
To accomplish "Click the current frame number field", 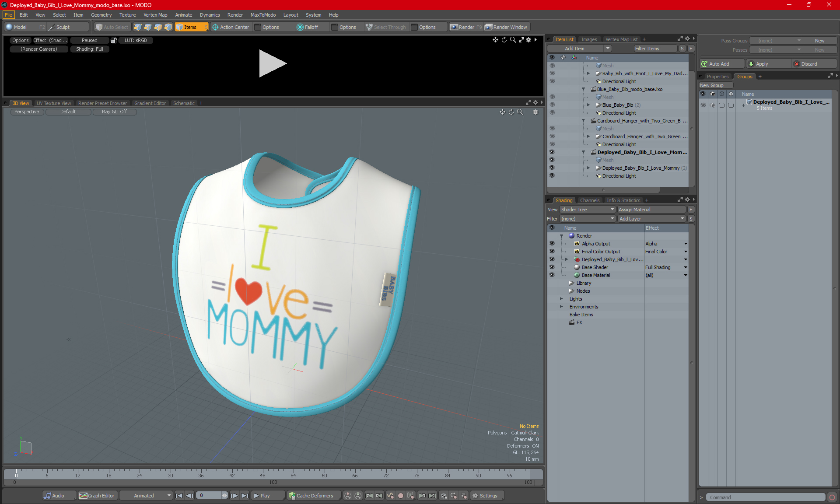I will (x=209, y=496).
